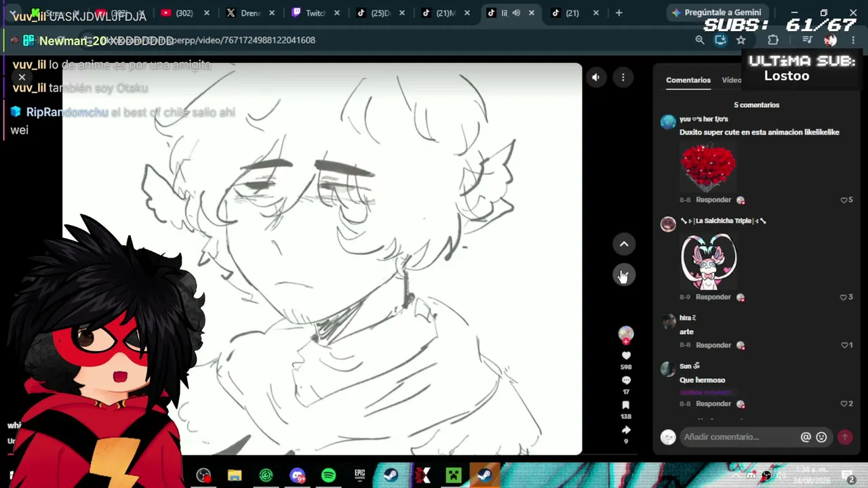Go to the previous video with the up arrow
Screen dimensions: 868x488
tap(624, 244)
